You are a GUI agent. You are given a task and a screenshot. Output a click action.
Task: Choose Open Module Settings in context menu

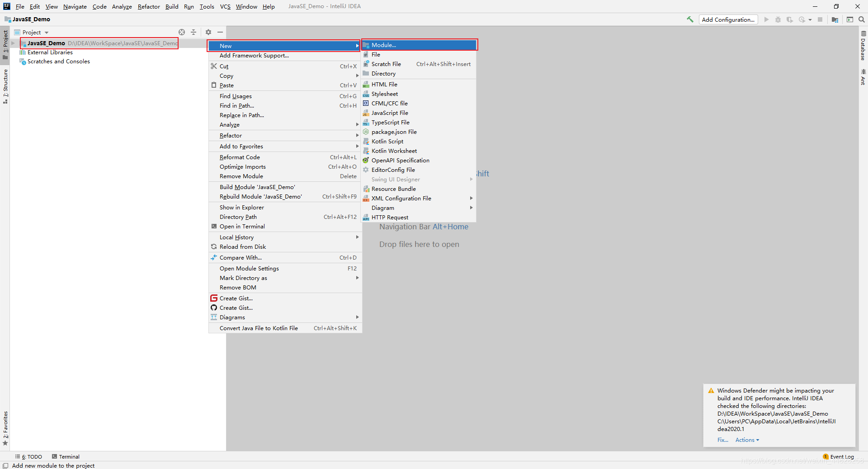[285, 269]
